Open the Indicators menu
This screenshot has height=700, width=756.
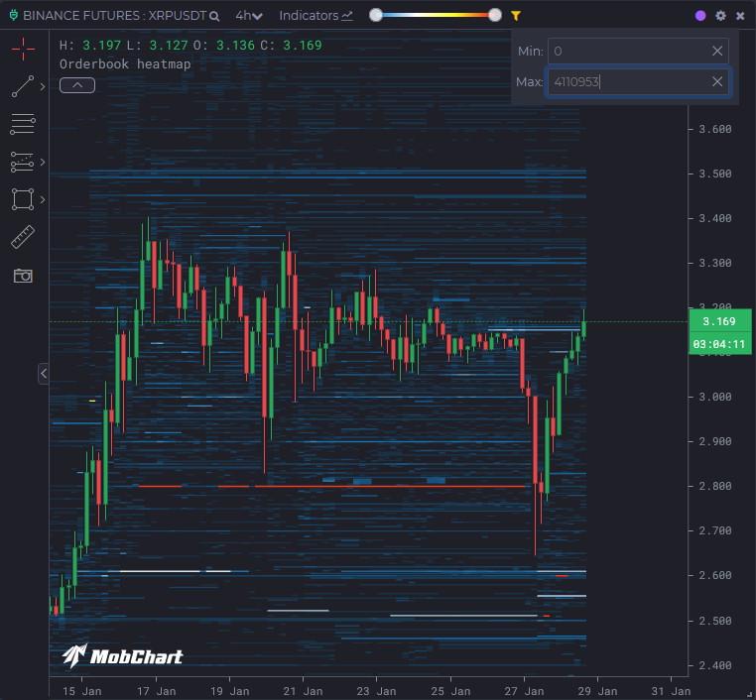(x=315, y=16)
